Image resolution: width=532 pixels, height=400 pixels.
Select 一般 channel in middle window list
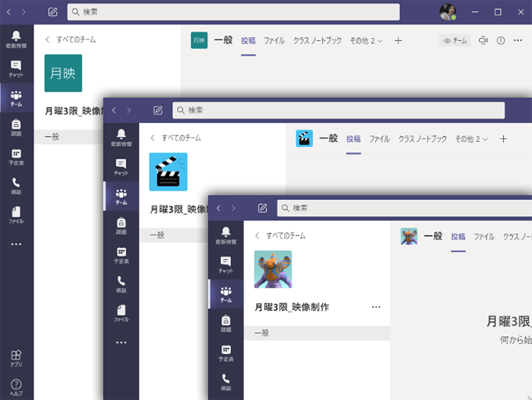(174, 235)
